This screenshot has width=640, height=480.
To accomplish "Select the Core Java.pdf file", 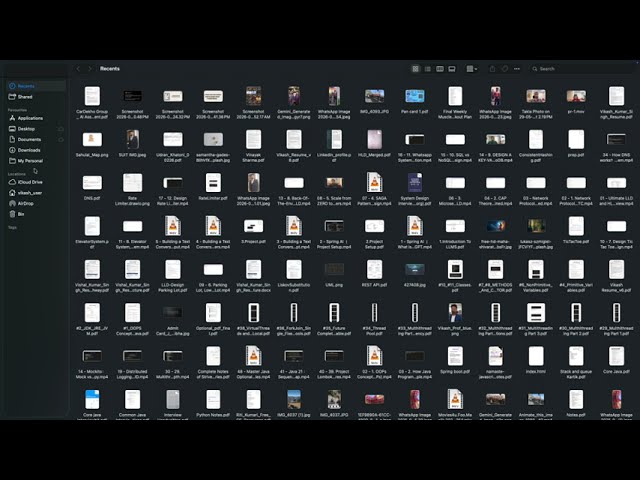I will [616, 360].
